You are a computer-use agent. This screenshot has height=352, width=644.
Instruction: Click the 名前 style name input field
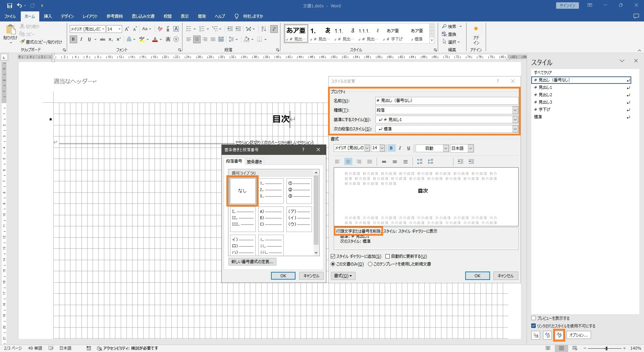click(446, 101)
